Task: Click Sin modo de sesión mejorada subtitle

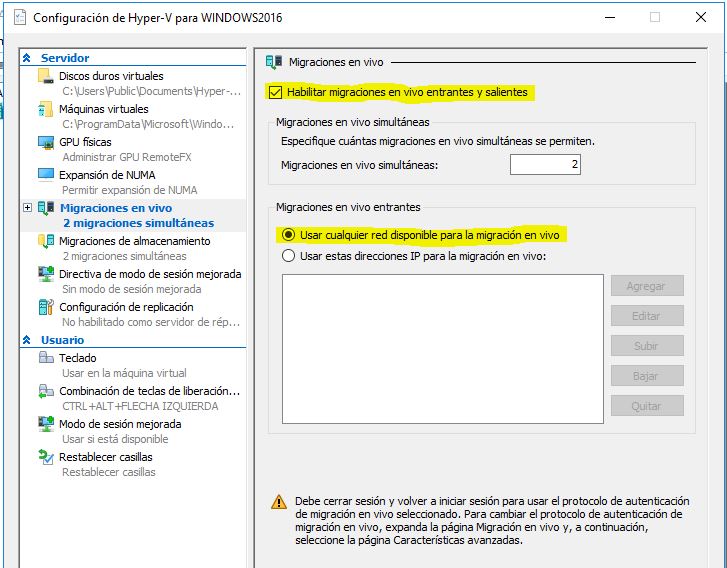Action: 132,289
